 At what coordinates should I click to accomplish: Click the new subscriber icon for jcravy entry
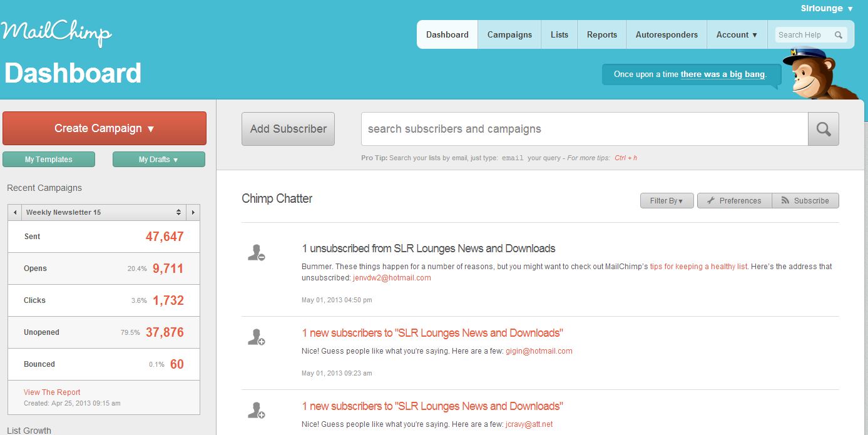pos(257,410)
